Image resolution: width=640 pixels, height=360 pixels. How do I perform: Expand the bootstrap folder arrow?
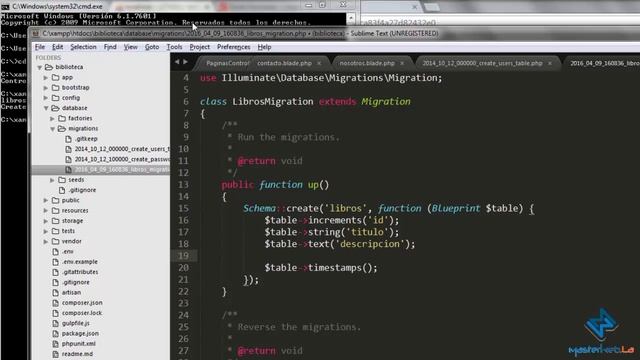[x=46, y=88]
